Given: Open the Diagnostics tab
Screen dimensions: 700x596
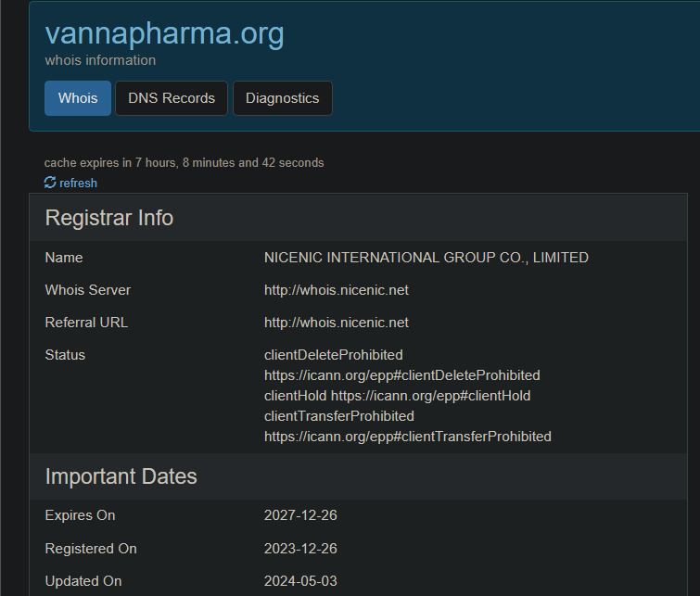Looking at the screenshot, I should pyautogui.click(x=282, y=98).
